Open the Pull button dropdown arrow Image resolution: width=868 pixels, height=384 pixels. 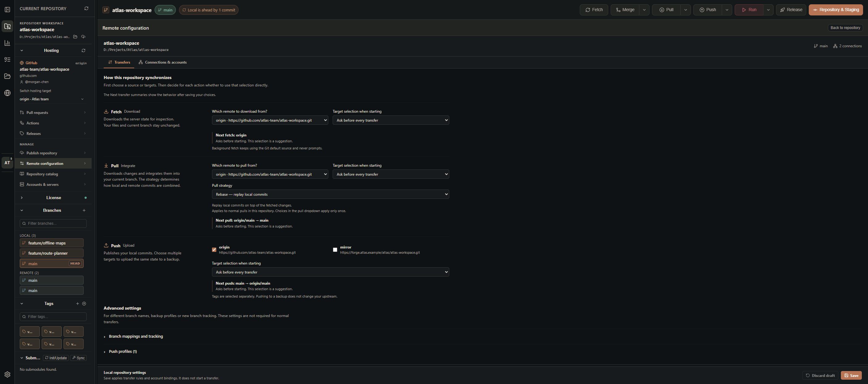point(685,10)
